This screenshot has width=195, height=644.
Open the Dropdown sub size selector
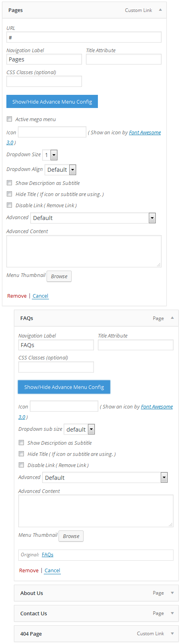tap(79, 430)
